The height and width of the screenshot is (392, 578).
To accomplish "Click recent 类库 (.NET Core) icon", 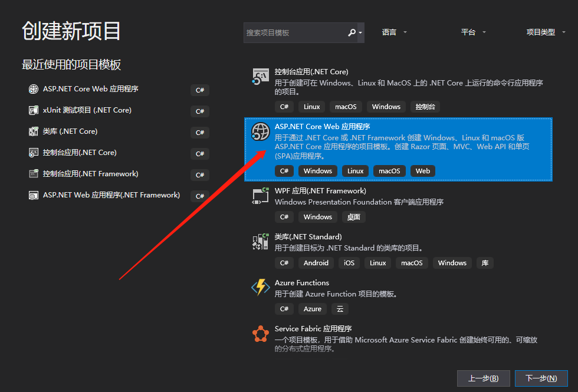I will tap(34, 131).
